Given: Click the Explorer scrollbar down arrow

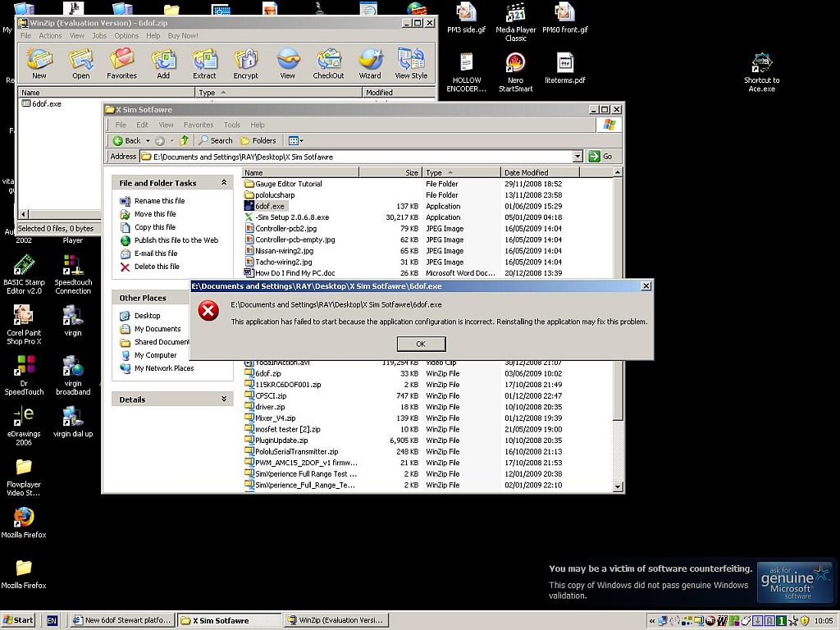Looking at the screenshot, I should (617, 487).
